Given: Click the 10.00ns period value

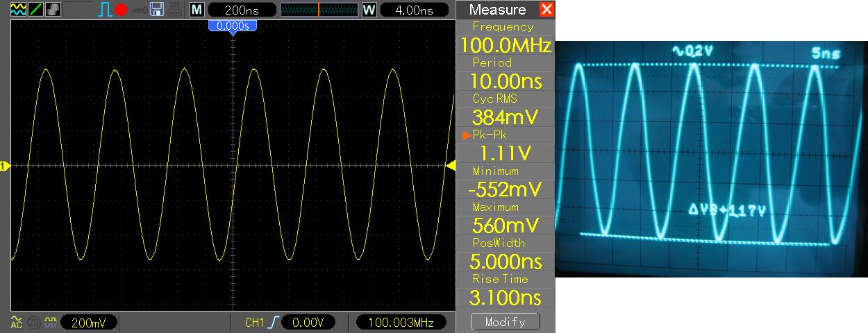Looking at the screenshot, I should 506,82.
